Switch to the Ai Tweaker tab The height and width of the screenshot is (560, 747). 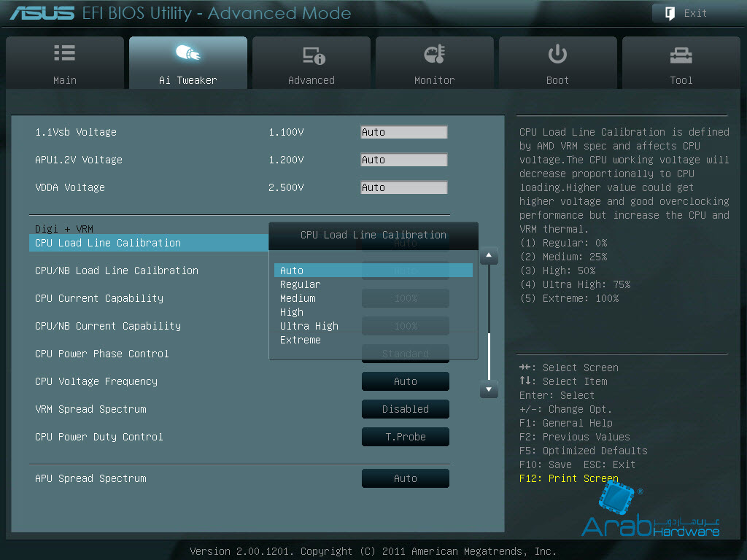coord(188,63)
